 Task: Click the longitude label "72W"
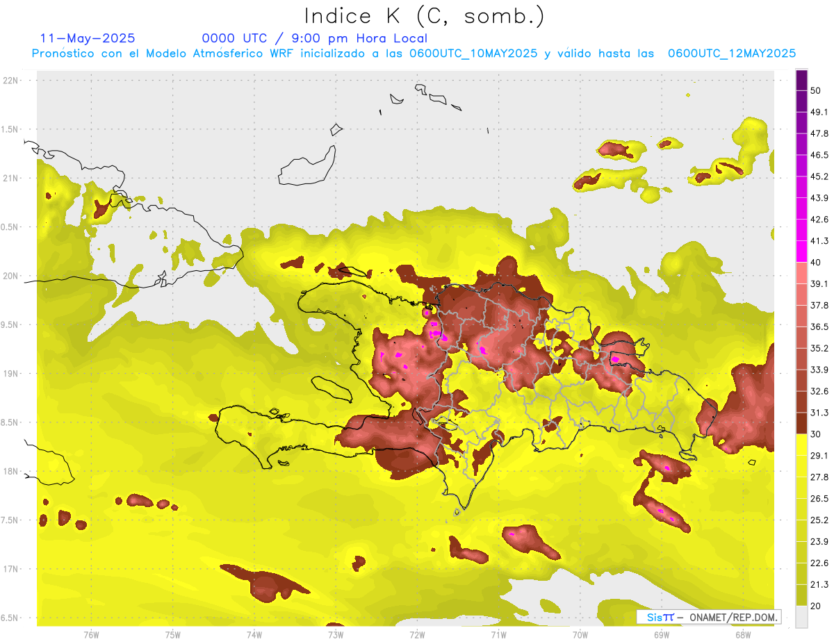point(417,635)
